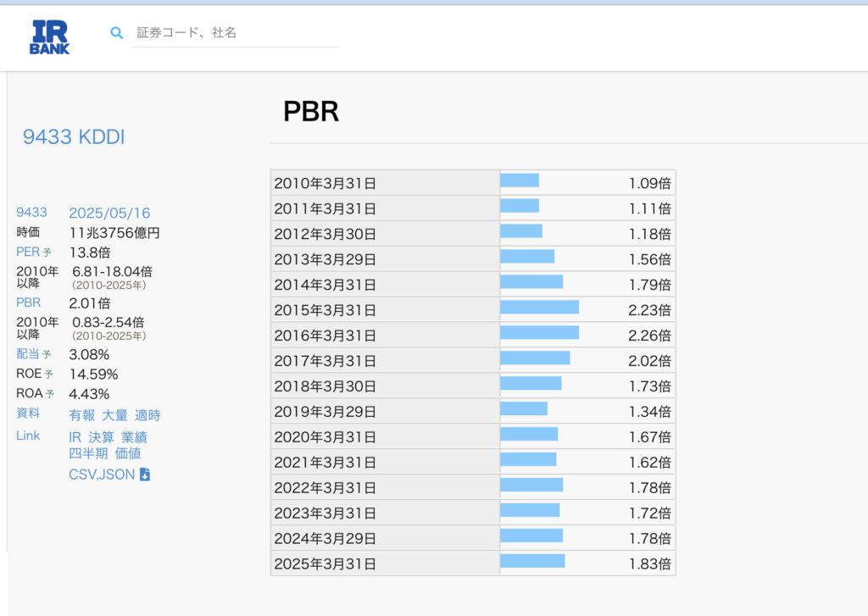Select the 2024年3月29日 date cell
Image resolution: width=868 pixels, height=616 pixels.
(386, 539)
